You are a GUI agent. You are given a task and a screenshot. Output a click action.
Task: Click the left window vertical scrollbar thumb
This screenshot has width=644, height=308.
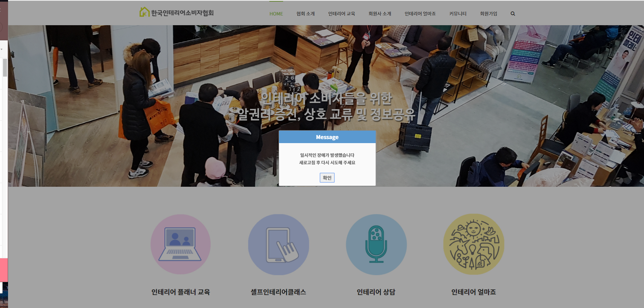tap(5, 68)
